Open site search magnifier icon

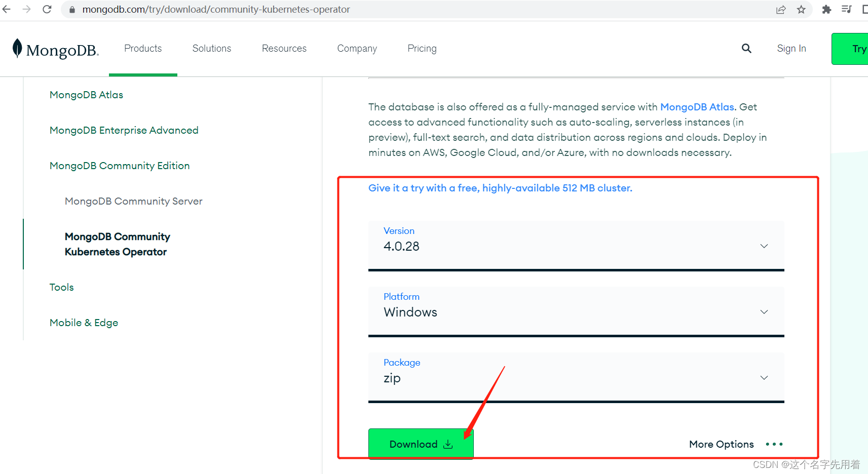(x=746, y=48)
